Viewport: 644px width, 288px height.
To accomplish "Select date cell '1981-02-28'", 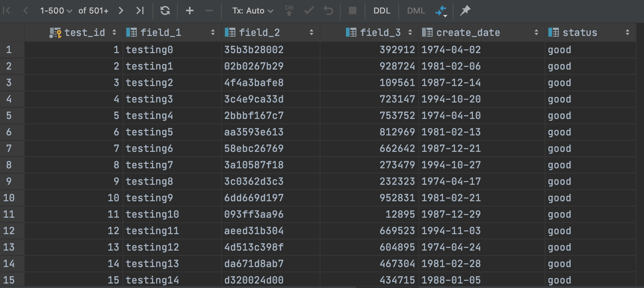I will tap(482, 264).
